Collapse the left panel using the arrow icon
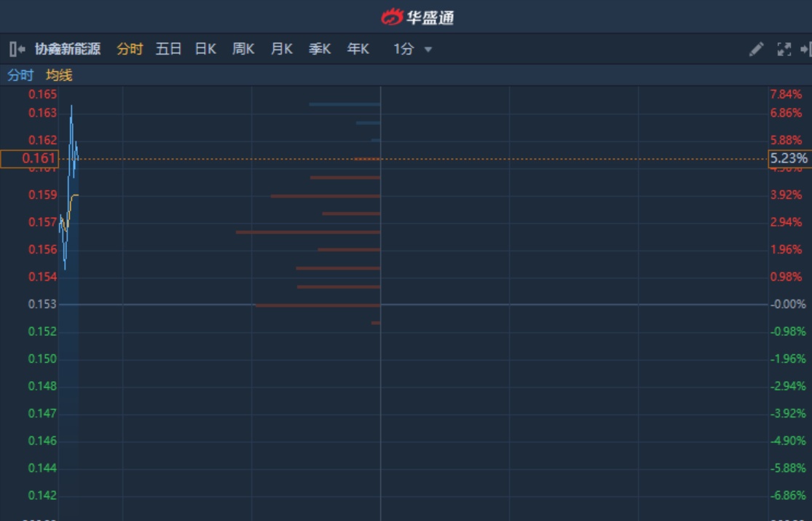The image size is (812, 521). click(17, 49)
